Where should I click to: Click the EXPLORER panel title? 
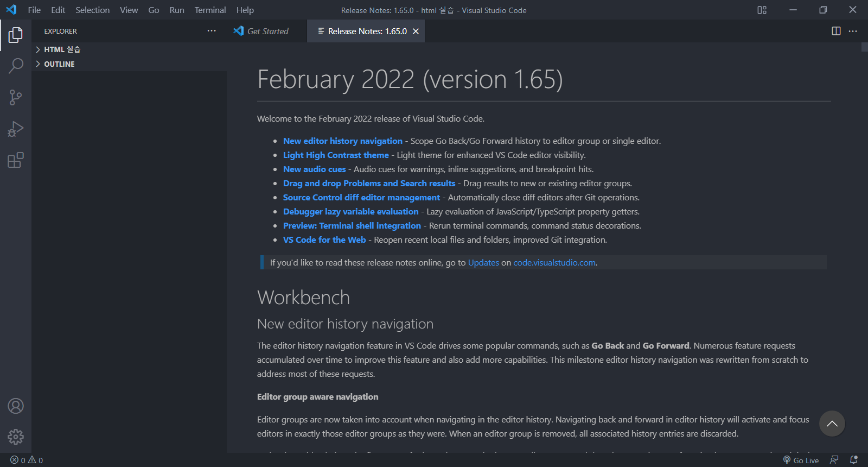click(x=61, y=31)
